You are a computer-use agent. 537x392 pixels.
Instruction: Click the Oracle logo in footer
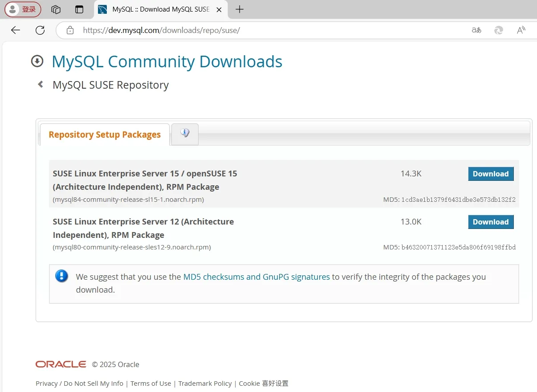(61, 364)
